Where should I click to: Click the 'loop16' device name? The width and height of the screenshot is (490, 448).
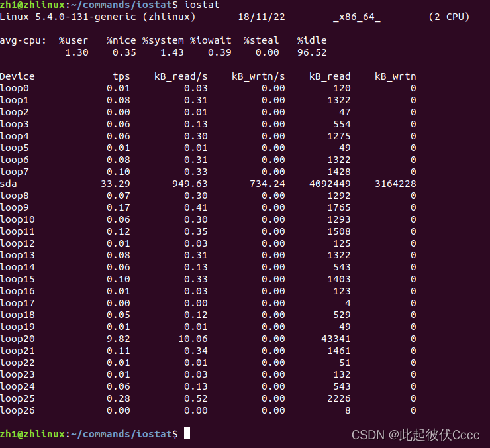[x=17, y=291]
